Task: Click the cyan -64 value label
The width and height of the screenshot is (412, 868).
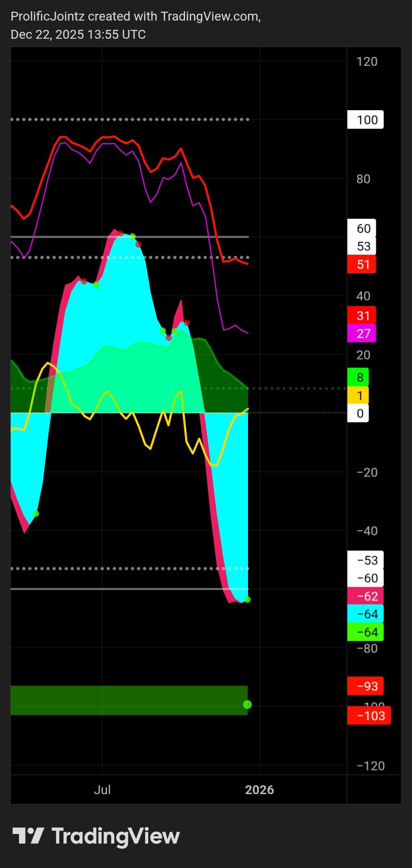Action: pyautogui.click(x=365, y=614)
